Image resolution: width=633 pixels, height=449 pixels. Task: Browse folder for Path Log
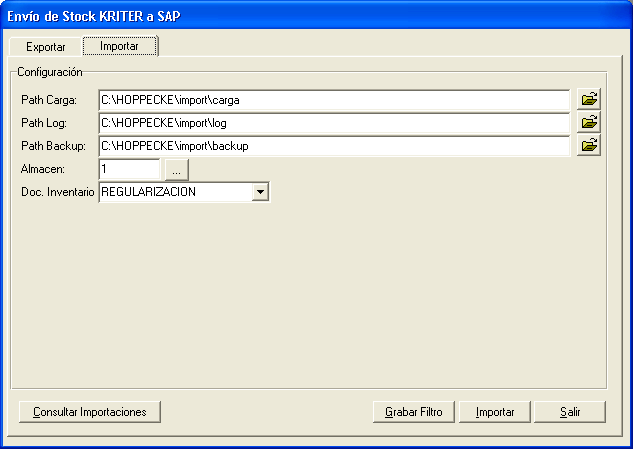[589, 122]
